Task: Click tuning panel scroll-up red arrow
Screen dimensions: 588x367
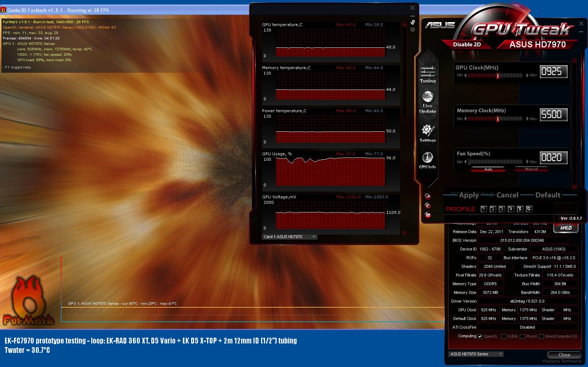Action: coord(574,60)
